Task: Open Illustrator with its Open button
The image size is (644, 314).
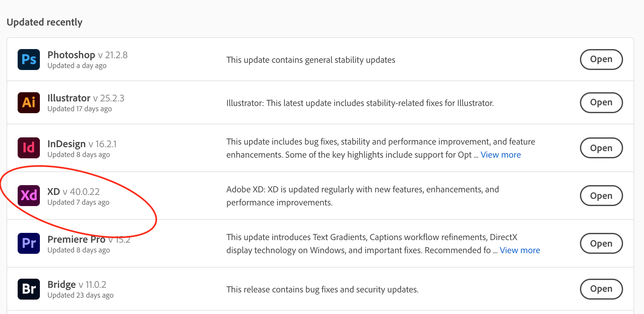Action: [601, 103]
